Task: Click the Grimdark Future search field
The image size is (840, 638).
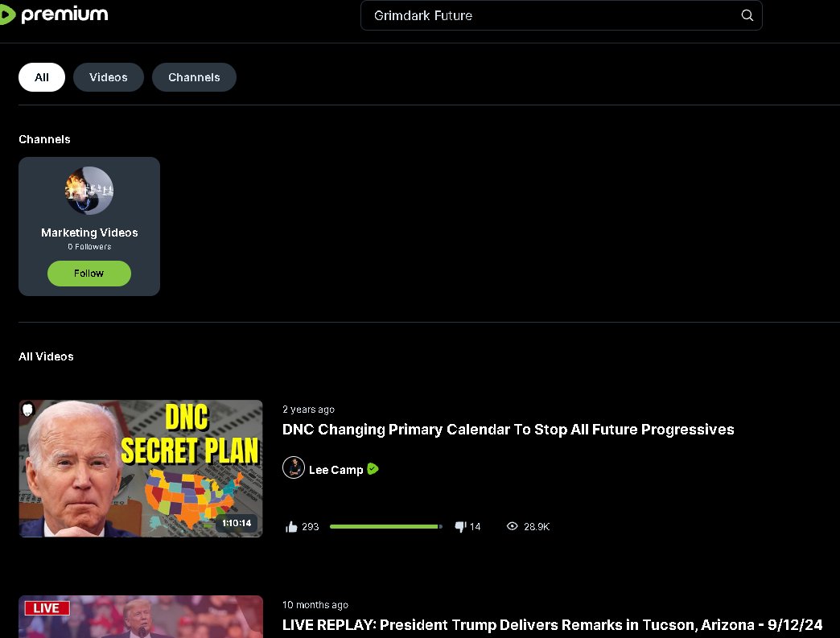Action: click(561, 15)
